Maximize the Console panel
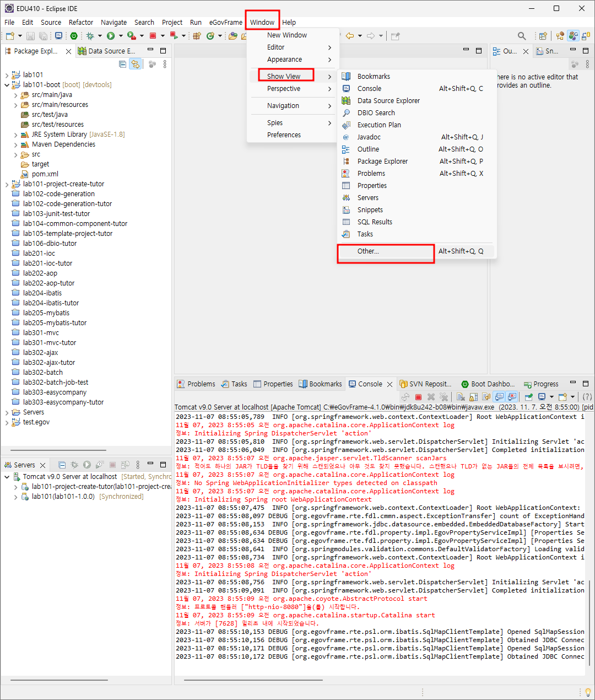 pyautogui.click(x=586, y=384)
